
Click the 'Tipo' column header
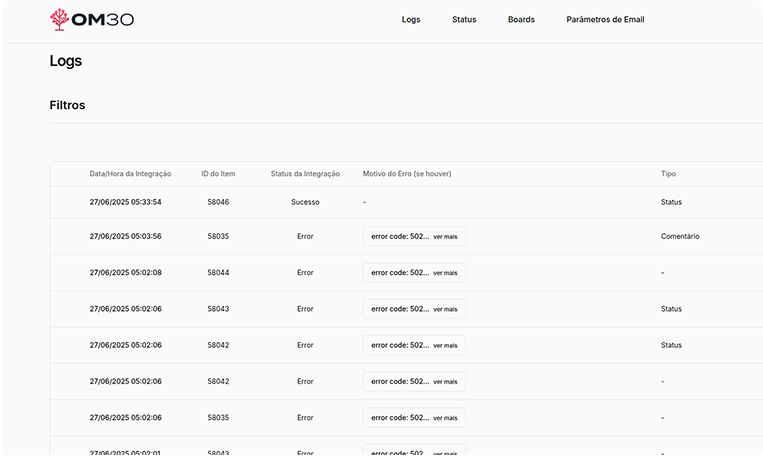668,174
